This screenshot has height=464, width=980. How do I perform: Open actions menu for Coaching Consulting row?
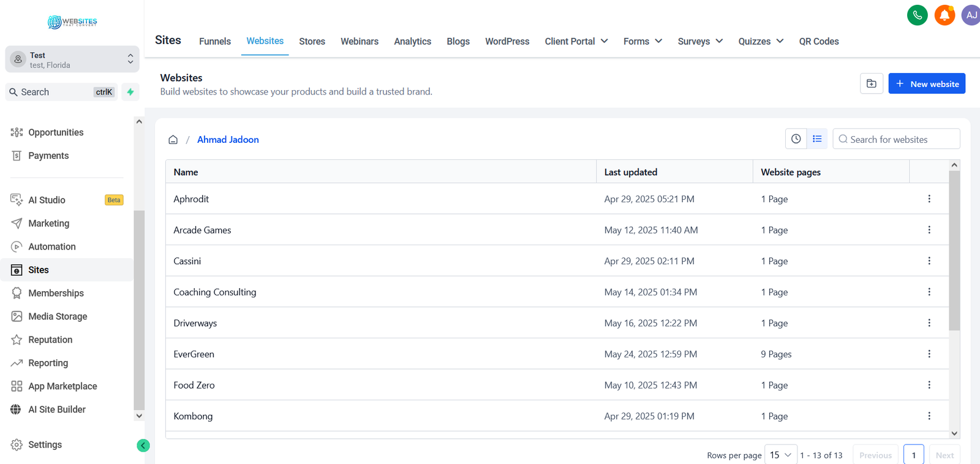[x=929, y=292]
